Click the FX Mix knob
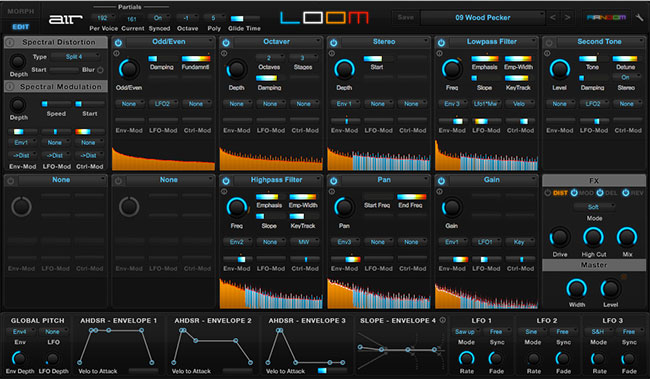 pos(627,237)
